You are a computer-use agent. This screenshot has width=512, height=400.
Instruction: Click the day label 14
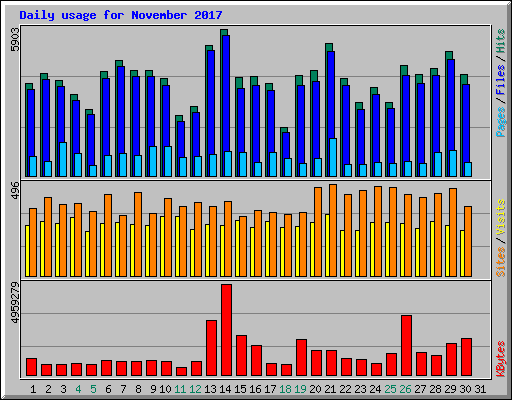(225, 389)
